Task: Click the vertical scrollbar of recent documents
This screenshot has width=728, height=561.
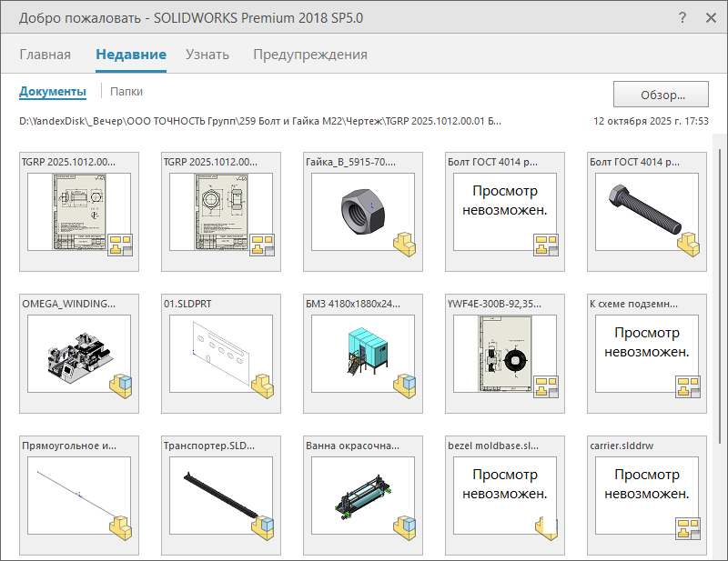Action: (x=720, y=273)
